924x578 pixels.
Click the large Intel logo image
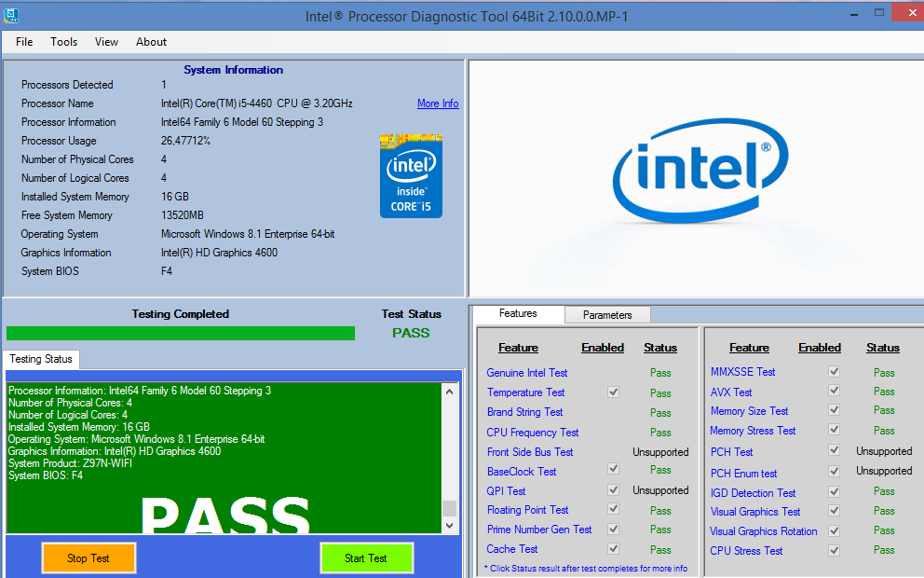(700, 171)
